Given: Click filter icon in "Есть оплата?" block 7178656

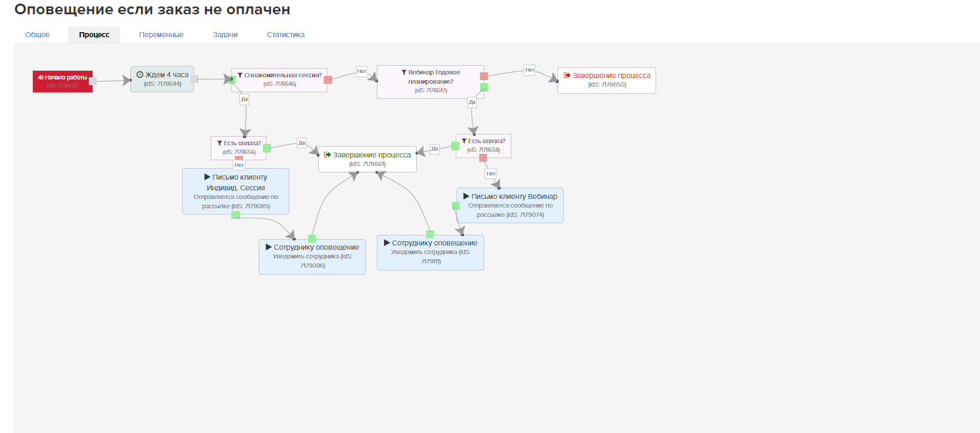Looking at the screenshot, I should (219, 142).
